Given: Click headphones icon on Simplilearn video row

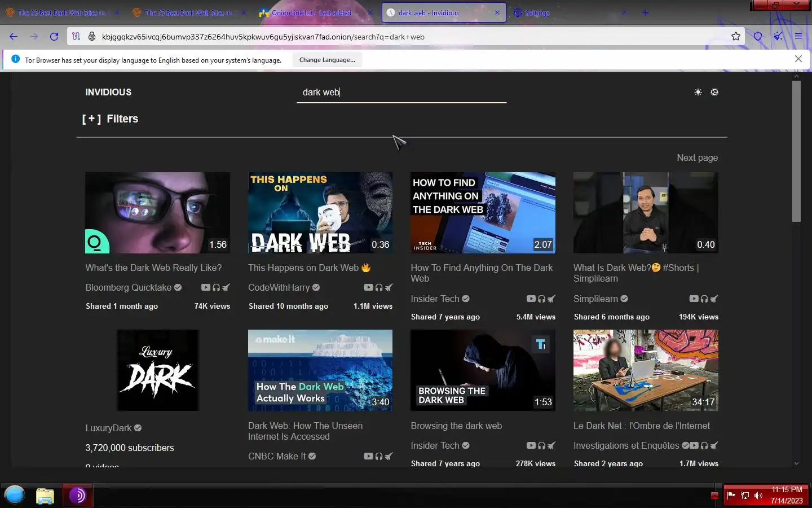Looking at the screenshot, I should 704,299.
